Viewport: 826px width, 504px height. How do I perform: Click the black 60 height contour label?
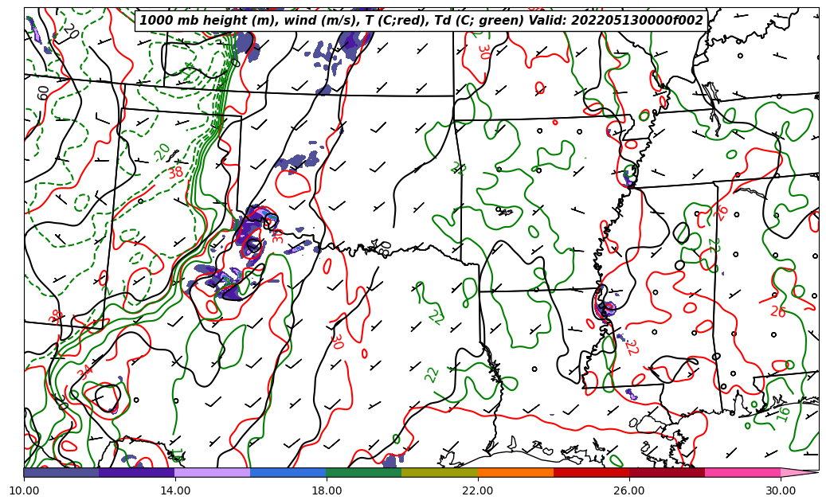click(x=43, y=93)
